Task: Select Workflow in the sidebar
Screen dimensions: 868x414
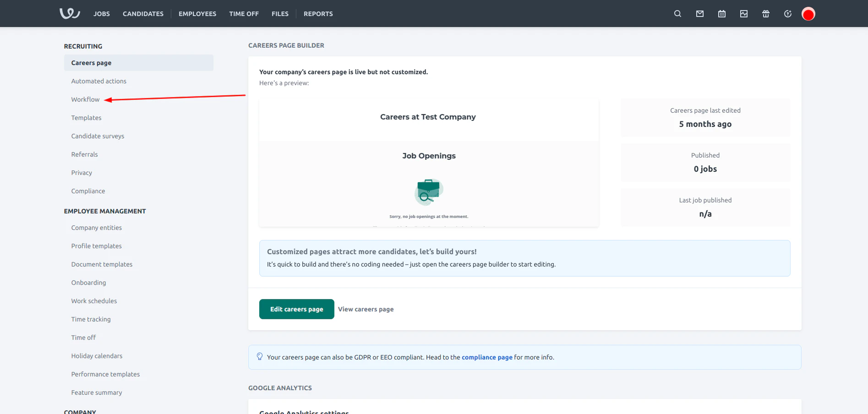Action: pyautogui.click(x=85, y=99)
